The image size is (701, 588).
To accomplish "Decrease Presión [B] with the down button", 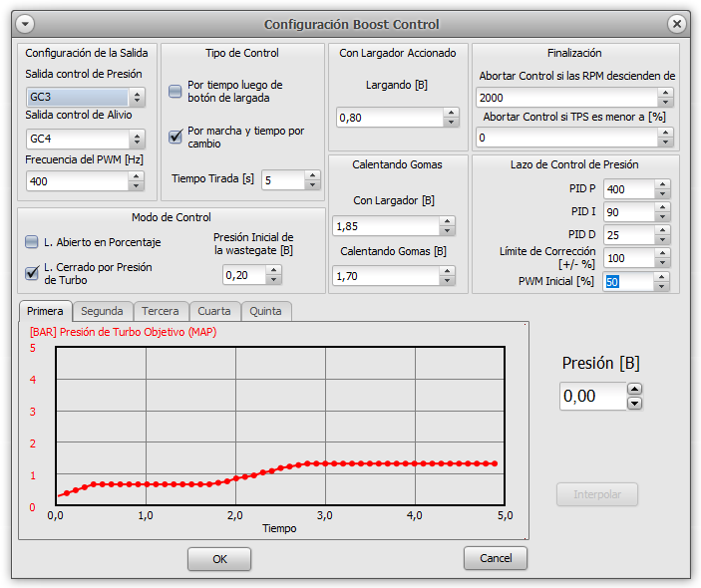I will (634, 404).
